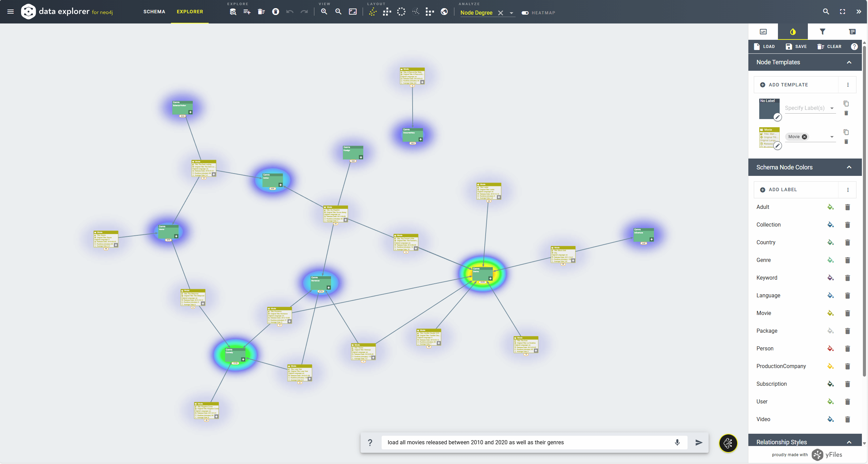
Task: Apply the hierarchic layout
Action: pos(386,11)
